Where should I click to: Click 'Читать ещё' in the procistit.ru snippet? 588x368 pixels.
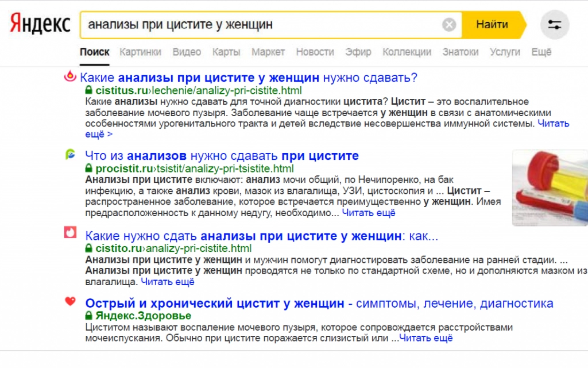coord(369,213)
